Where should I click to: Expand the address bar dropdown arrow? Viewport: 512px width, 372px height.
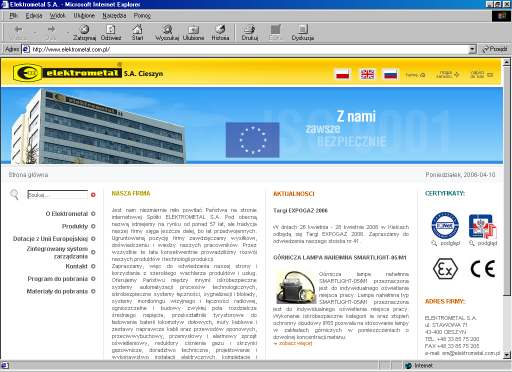coord(472,49)
